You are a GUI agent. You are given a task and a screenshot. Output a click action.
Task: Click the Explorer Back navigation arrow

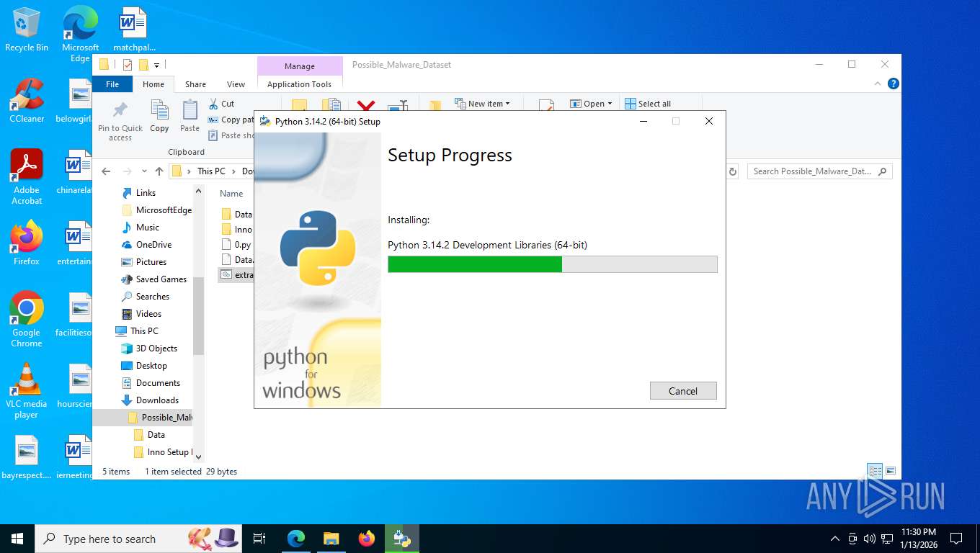pos(106,171)
